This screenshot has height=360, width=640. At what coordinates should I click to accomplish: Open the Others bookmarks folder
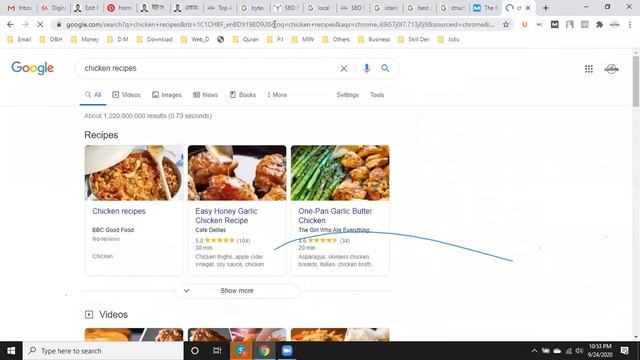(x=336, y=40)
